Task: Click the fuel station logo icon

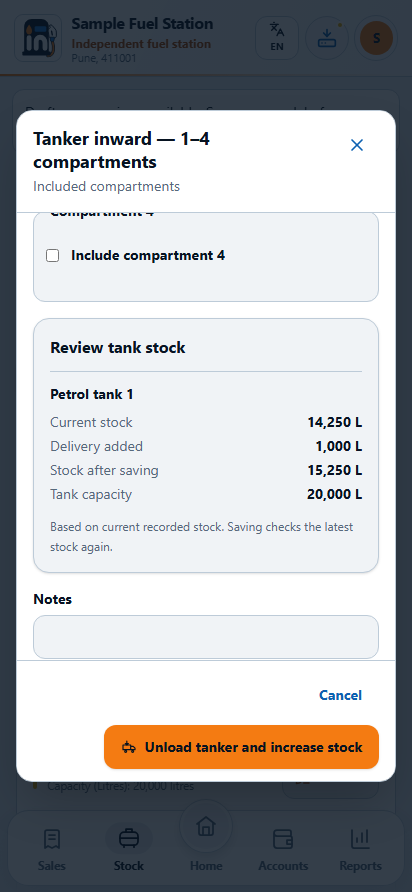Action: 38,38
